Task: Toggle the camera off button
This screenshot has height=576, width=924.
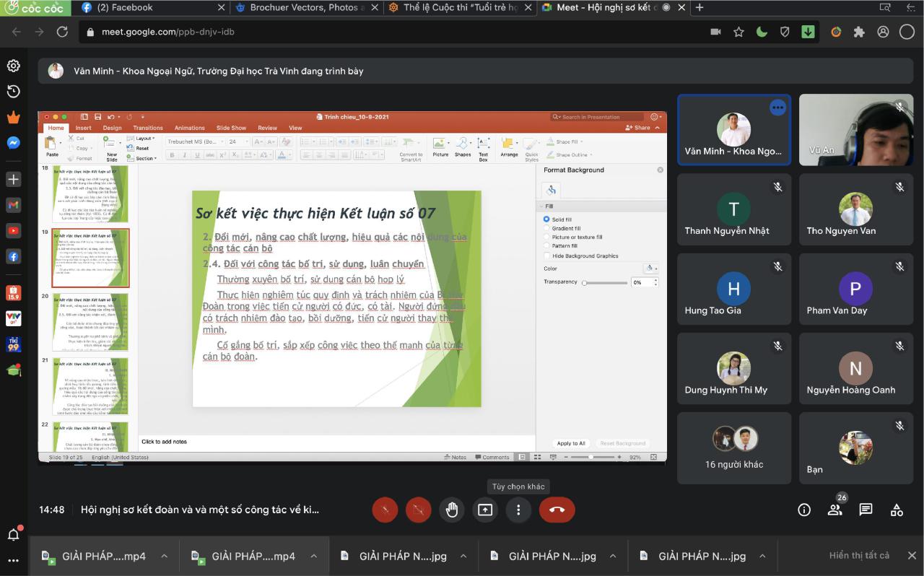Action: point(419,510)
